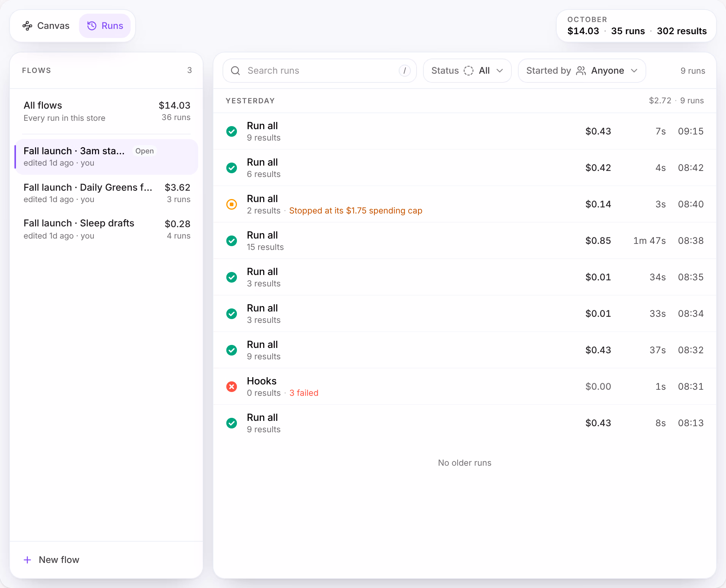Image resolution: width=726 pixels, height=588 pixels.
Task: Click the $0.85 cost value
Action: tap(598, 241)
